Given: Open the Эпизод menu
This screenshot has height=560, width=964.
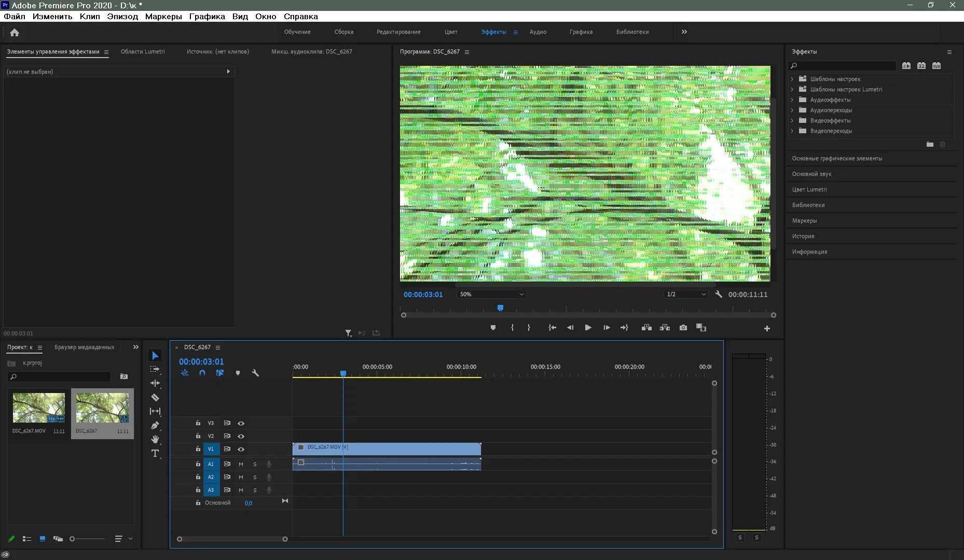Looking at the screenshot, I should pos(122,17).
